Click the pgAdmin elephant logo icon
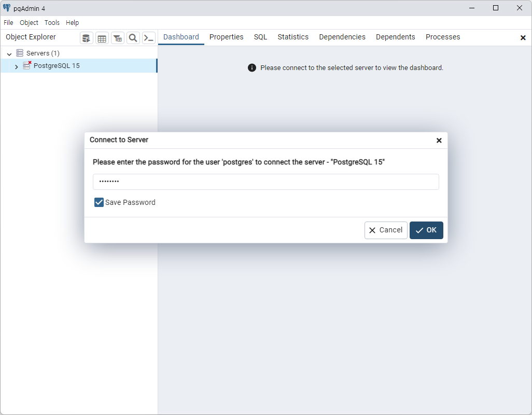Image resolution: width=532 pixels, height=415 pixels. [7, 8]
